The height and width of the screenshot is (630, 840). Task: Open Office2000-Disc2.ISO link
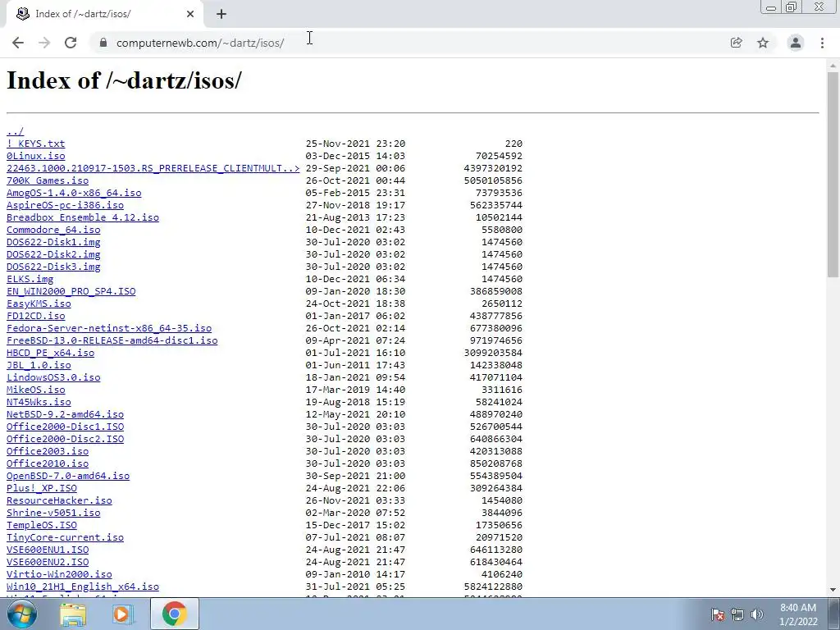tap(66, 440)
